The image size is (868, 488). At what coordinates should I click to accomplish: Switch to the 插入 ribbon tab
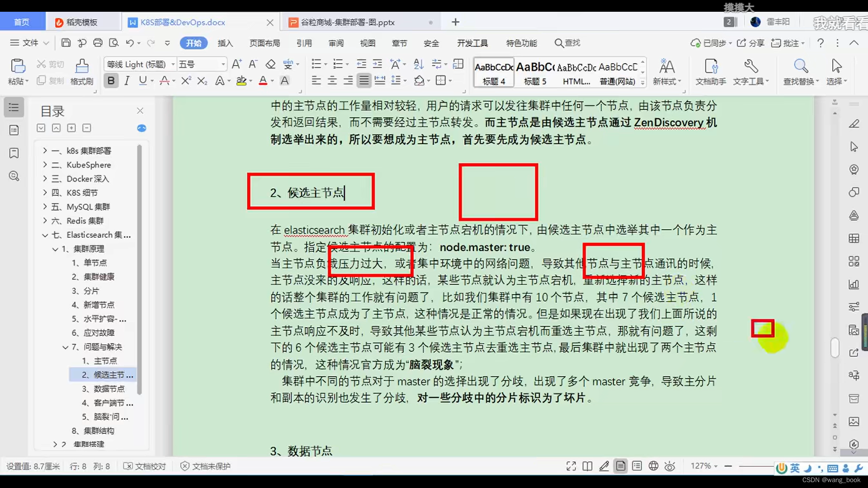tap(225, 43)
